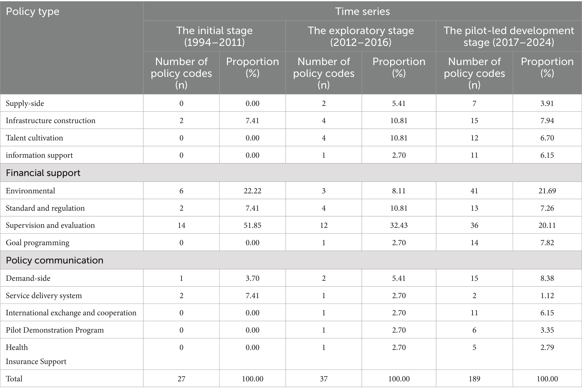Image resolution: width=582 pixels, height=392 pixels.
Task: Click the 51.85 proportion cell
Action: click(252, 225)
